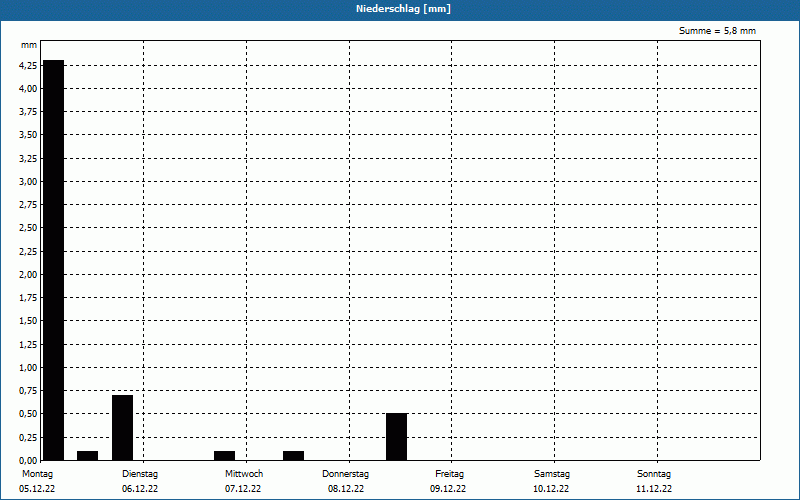Click the date 10.12.22
Image resolution: width=800 pixels, height=500 pixels.
pos(551,489)
